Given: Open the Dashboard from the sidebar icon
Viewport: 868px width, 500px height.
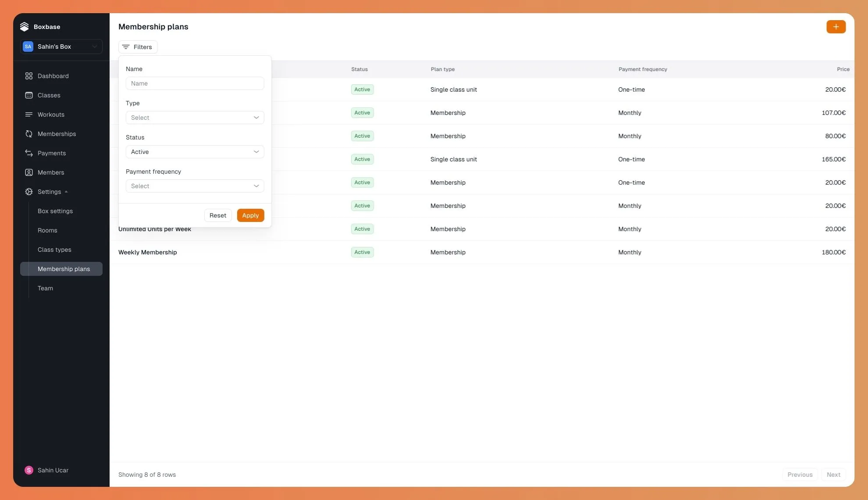Looking at the screenshot, I should click(x=29, y=76).
